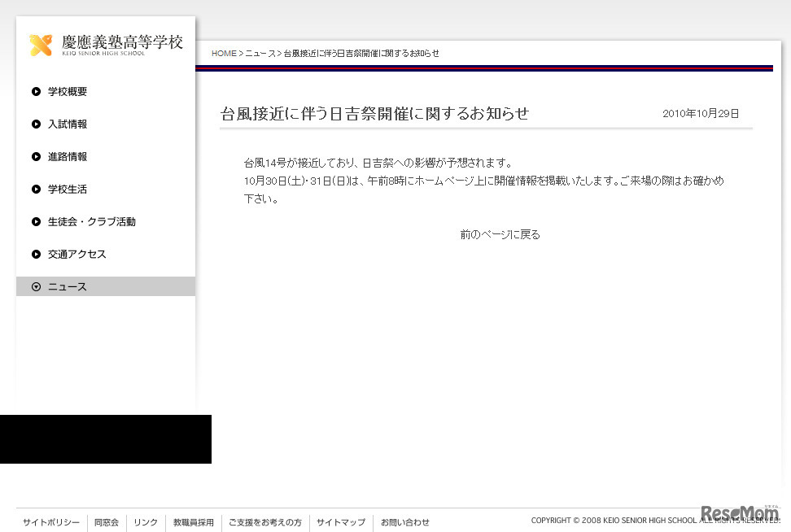Click the circled arrow icon next to ニュース
Image resolution: width=791 pixels, height=532 pixels.
35,286
